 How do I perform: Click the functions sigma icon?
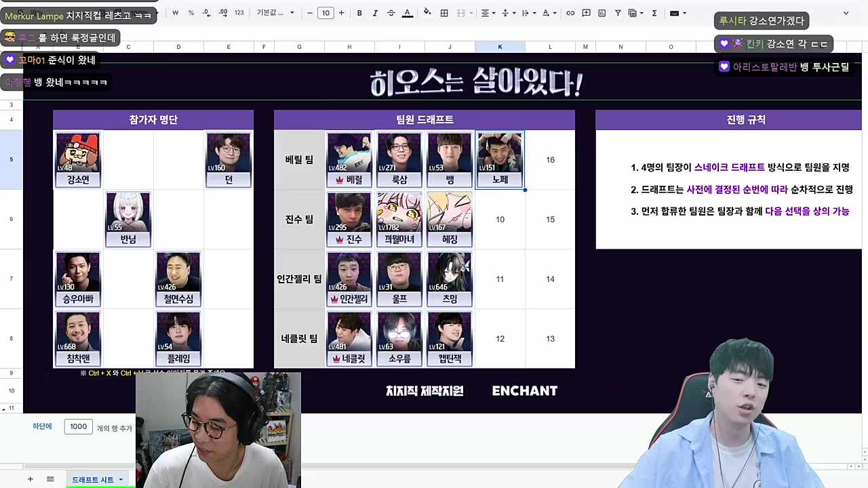point(654,13)
